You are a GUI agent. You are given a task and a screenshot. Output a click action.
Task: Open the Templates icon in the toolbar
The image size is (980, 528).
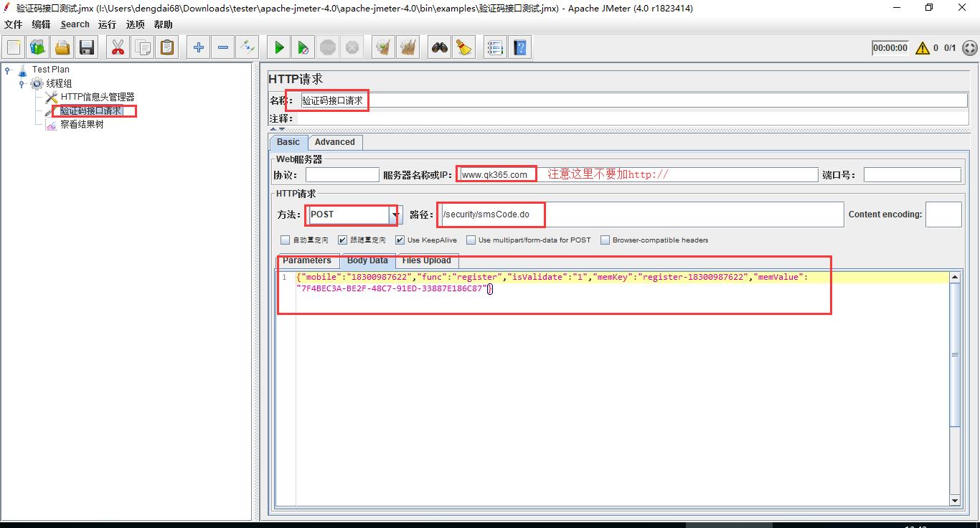tap(38, 47)
